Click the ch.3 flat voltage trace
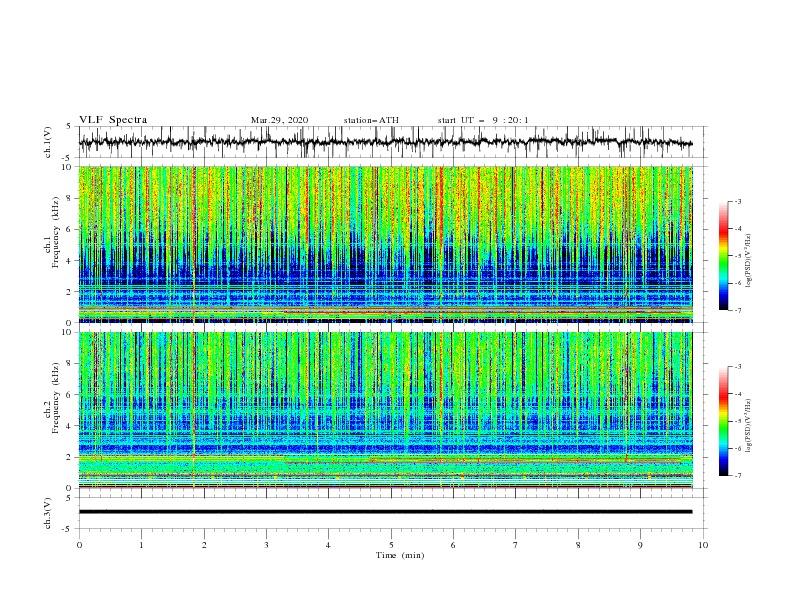The height and width of the screenshot is (612, 792). (x=385, y=512)
